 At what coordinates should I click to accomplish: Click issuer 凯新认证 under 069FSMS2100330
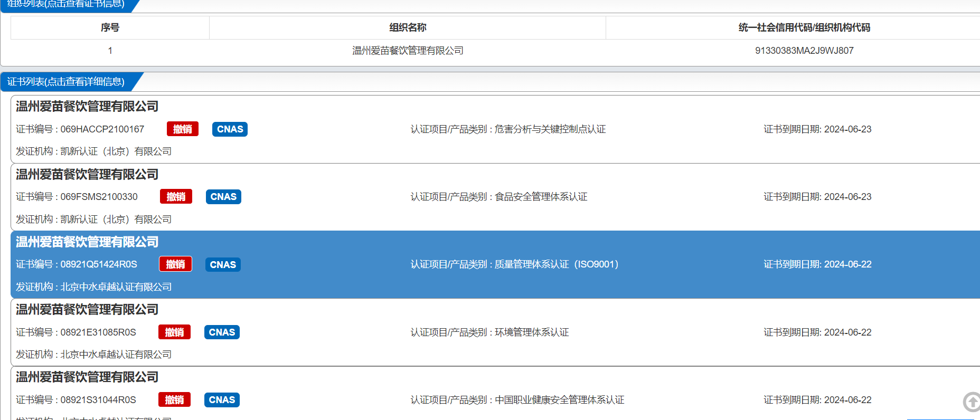click(116, 219)
